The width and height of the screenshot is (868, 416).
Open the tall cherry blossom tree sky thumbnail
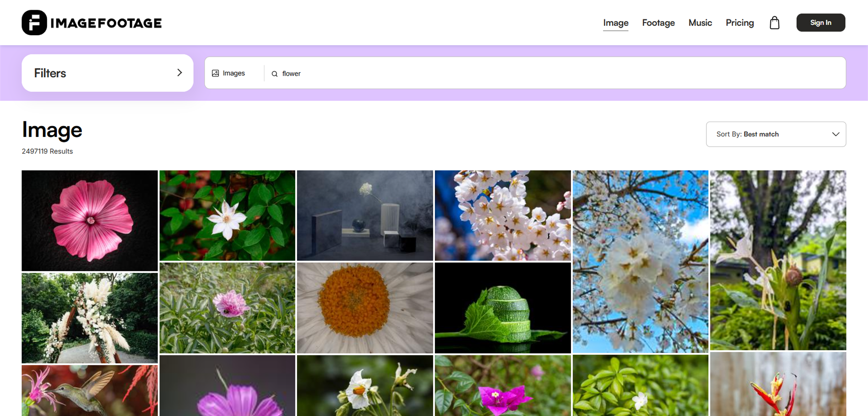pos(640,261)
